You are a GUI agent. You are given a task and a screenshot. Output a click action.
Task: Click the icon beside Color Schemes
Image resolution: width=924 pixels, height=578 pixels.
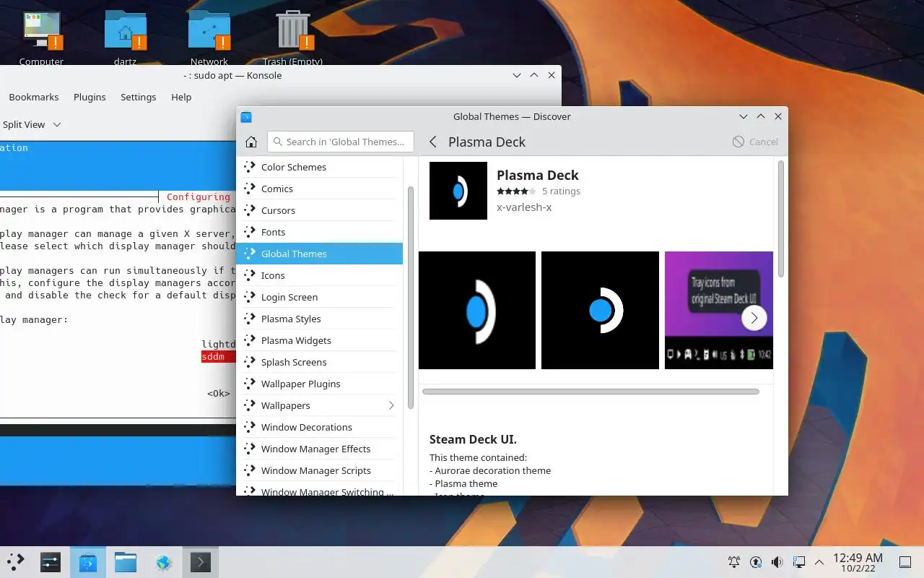pos(250,167)
